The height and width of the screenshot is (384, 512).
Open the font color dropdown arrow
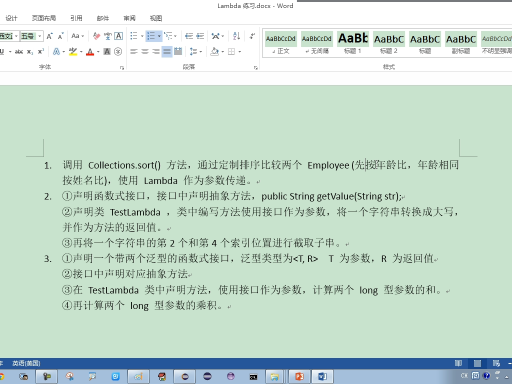(98, 52)
